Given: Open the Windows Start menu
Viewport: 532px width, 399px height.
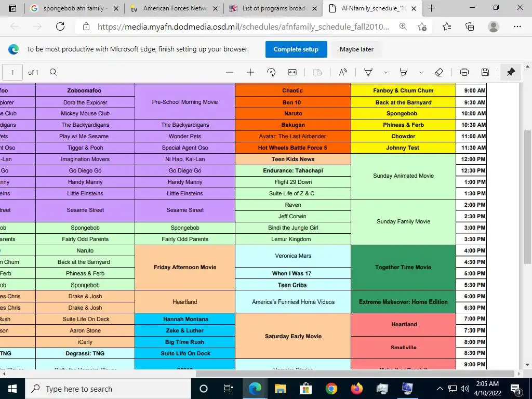Looking at the screenshot, I should 12,389.
